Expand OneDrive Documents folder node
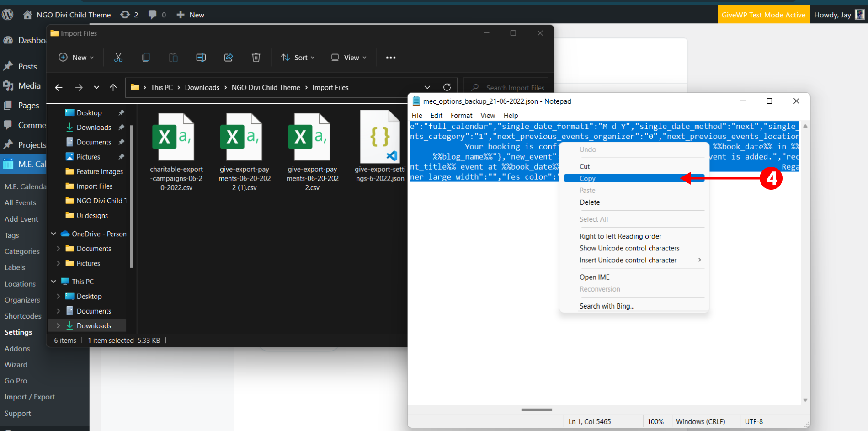Image resolution: width=868 pixels, height=431 pixels. tap(58, 249)
